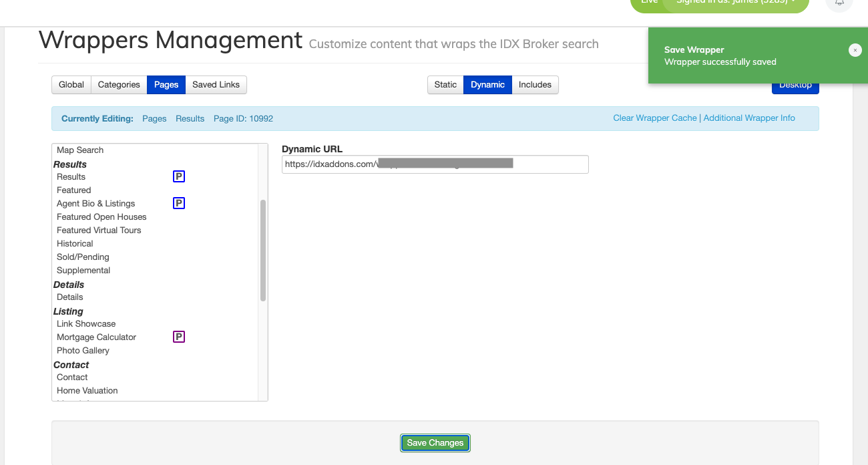Image resolution: width=868 pixels, height=465 pixels.
Task: Switch to the Global tab
Action: point(71,85)
